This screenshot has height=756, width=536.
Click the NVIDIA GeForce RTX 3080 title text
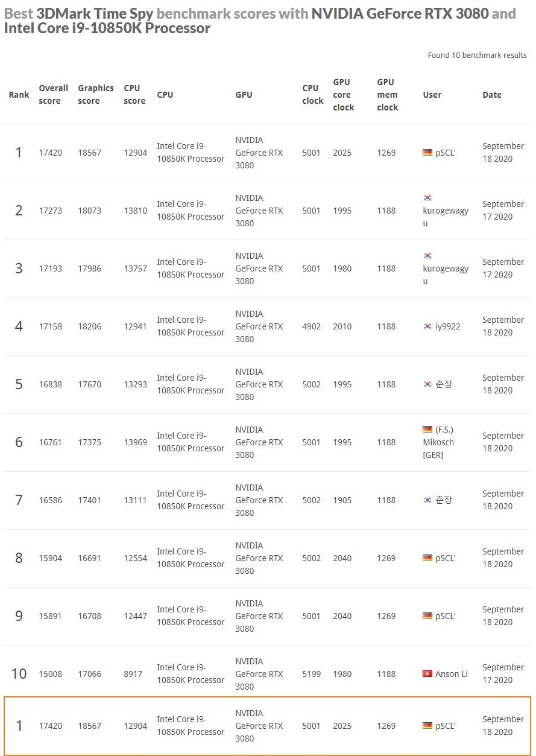coord(400,13)
